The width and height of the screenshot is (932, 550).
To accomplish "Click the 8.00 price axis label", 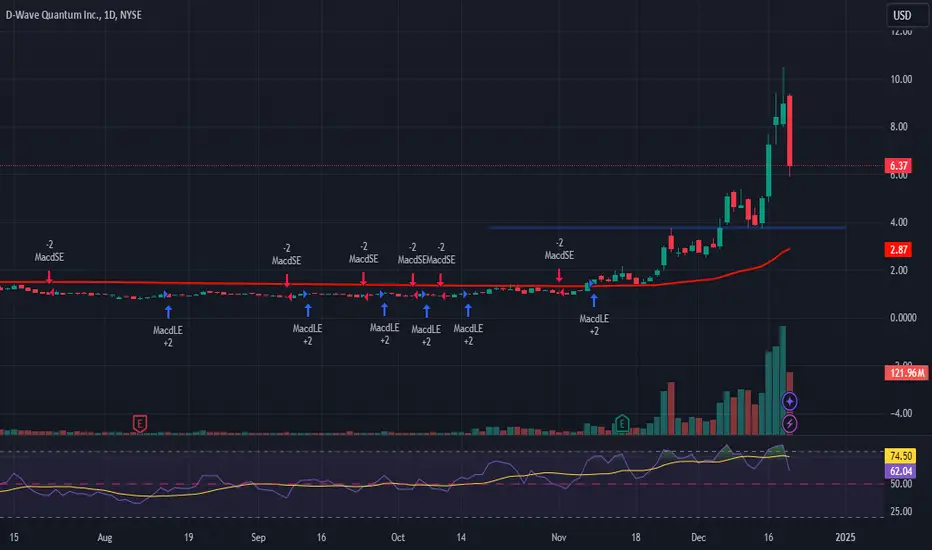I will pos(899,127).
